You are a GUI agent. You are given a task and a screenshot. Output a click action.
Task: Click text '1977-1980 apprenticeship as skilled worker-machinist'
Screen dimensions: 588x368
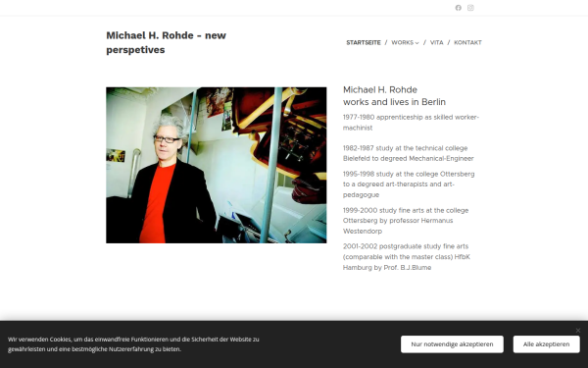(411, 123)
